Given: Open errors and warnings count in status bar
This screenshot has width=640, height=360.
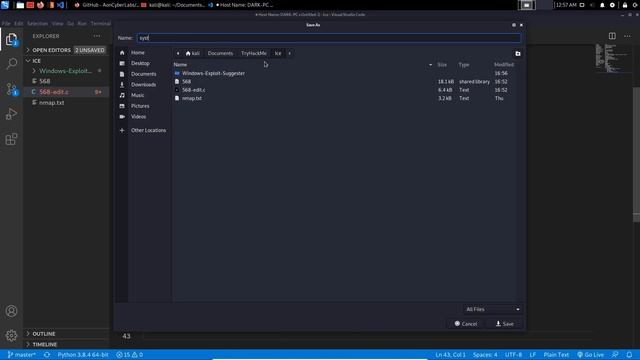Looking at the screenshot, I should click(x=129, y=355).
